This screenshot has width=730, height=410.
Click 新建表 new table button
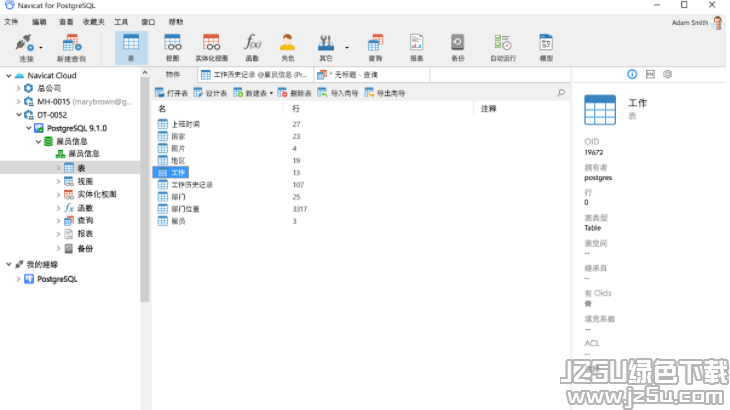[x=250, y=94]
